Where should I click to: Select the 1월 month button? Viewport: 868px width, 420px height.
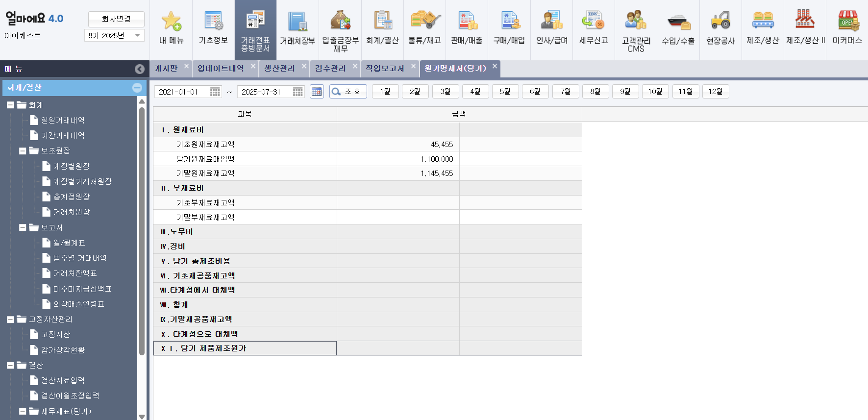385,92
